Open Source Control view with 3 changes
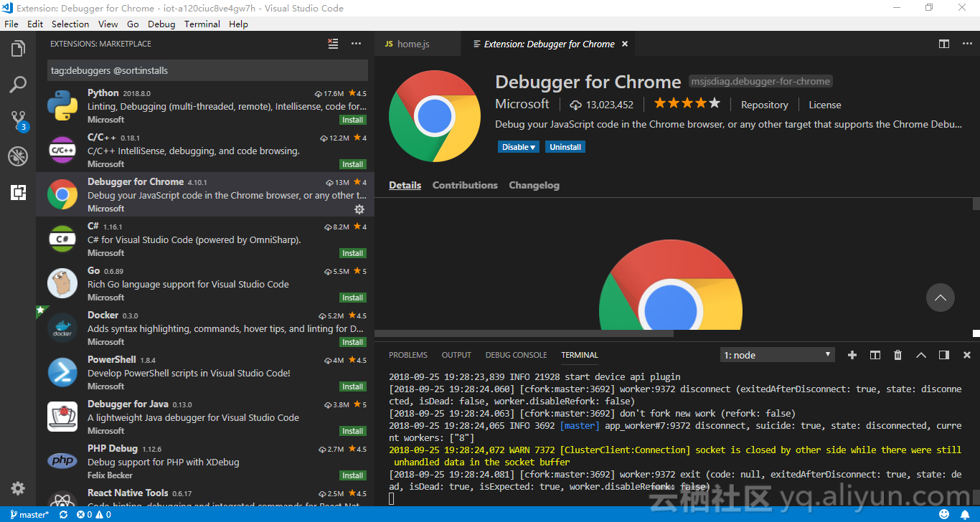This screenshot has height=522, width=980. (18, 120)
